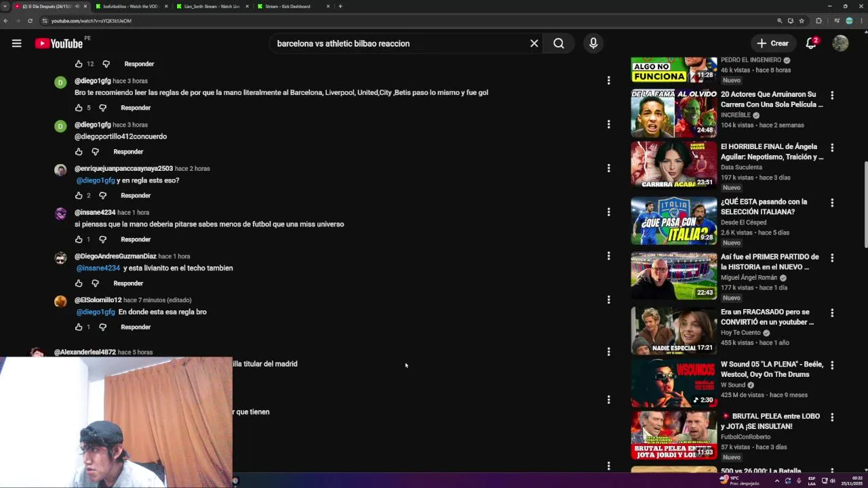Open more actions for @ElSolomillo12's comment
The height and width of the screenshot is (488, 868).
[x=608, y=300]
